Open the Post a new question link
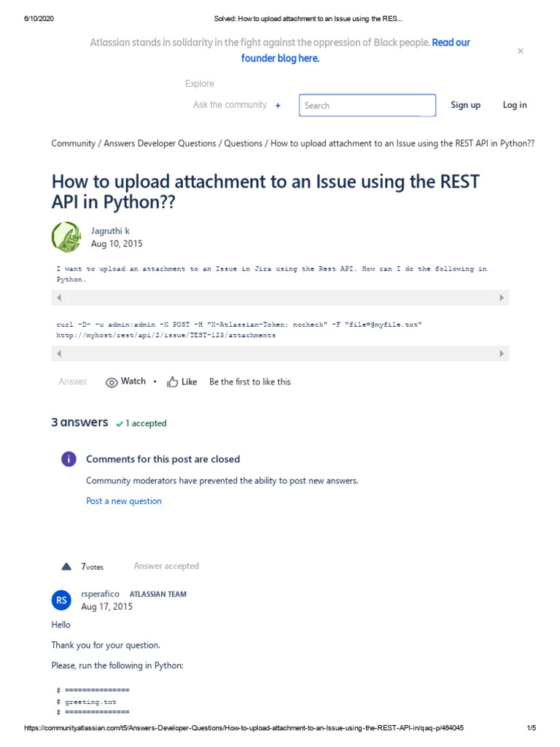Screen dimensions: 560x747 pos(124,501)
